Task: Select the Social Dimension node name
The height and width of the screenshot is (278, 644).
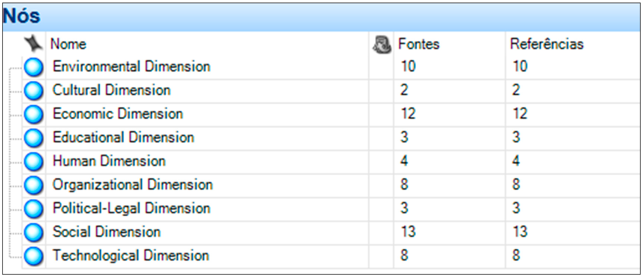Action: click(x=107, y=232)
